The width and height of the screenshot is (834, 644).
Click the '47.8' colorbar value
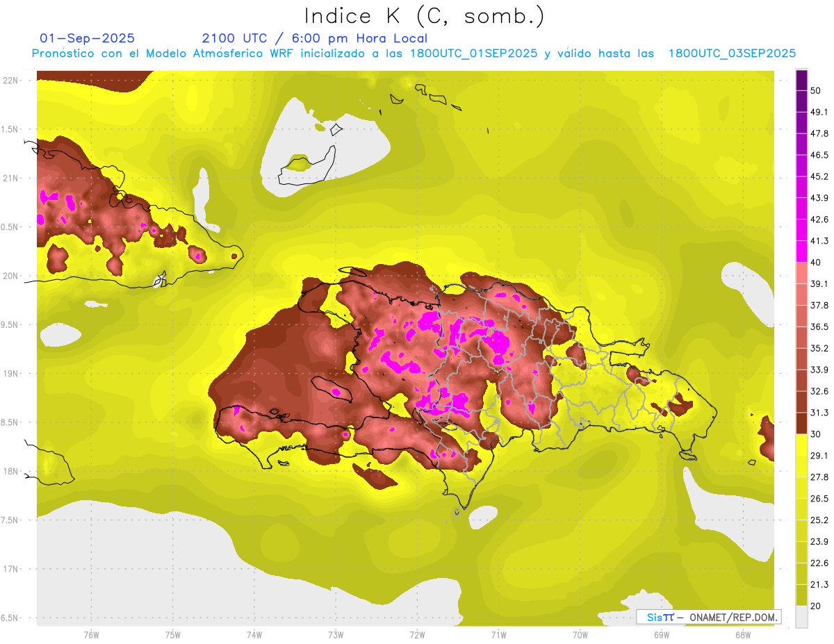(x=819, y=133)
